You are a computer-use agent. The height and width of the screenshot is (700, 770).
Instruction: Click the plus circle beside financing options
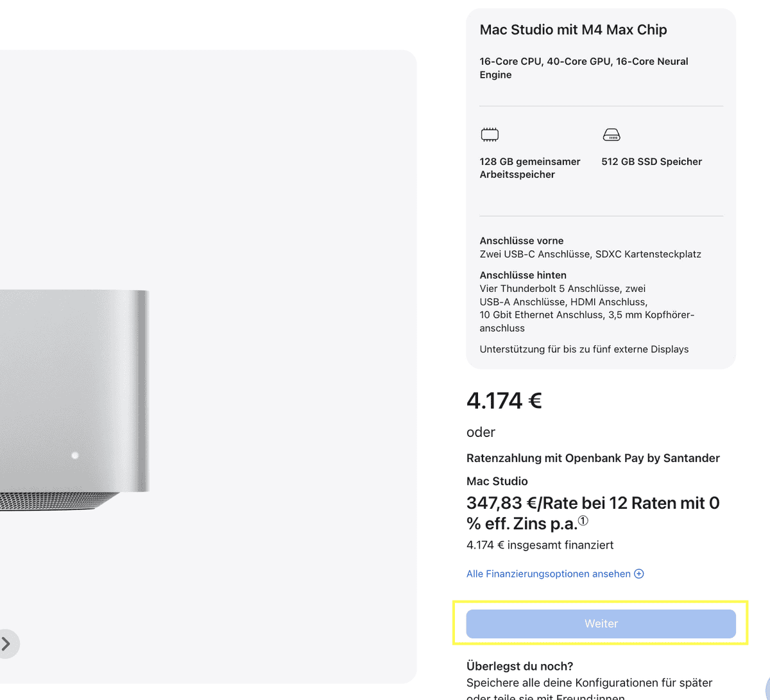point(639,574)
